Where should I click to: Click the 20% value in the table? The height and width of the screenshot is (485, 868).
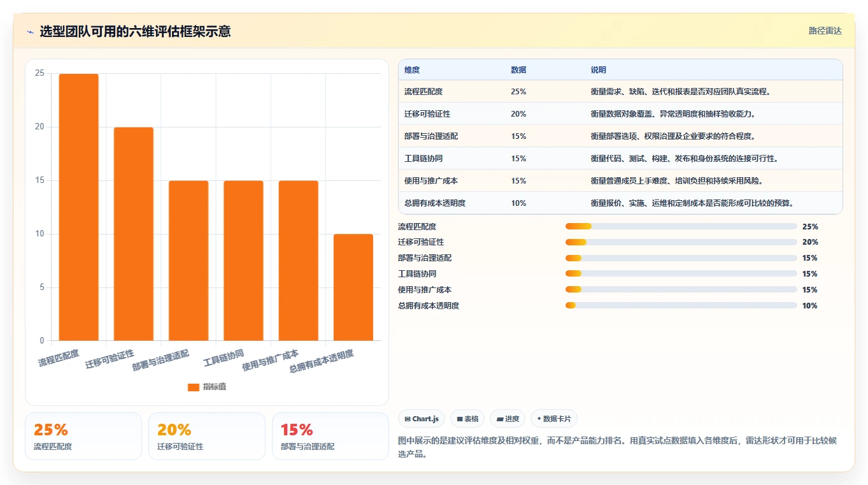(518, 114)
